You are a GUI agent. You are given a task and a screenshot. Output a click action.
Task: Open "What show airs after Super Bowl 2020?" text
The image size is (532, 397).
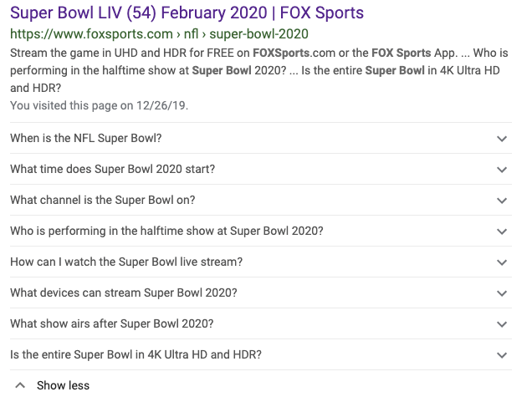(x=111, y=323)
